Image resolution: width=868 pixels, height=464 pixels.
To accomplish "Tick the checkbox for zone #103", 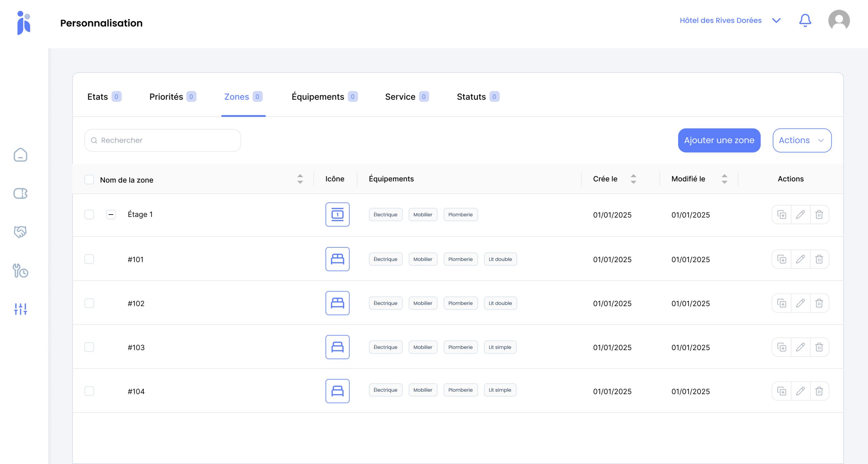I will (x=89, y=347).
